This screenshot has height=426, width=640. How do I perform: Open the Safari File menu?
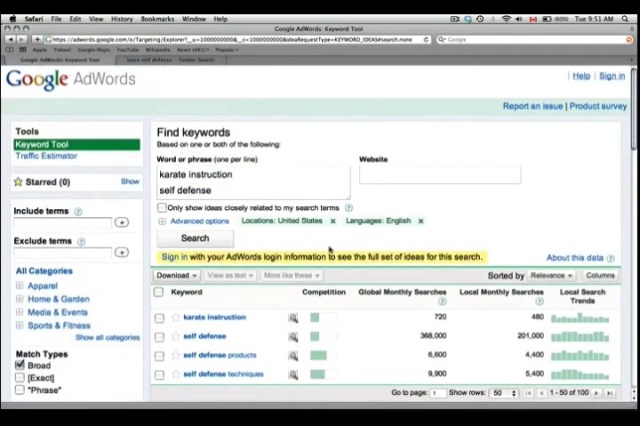56,19
